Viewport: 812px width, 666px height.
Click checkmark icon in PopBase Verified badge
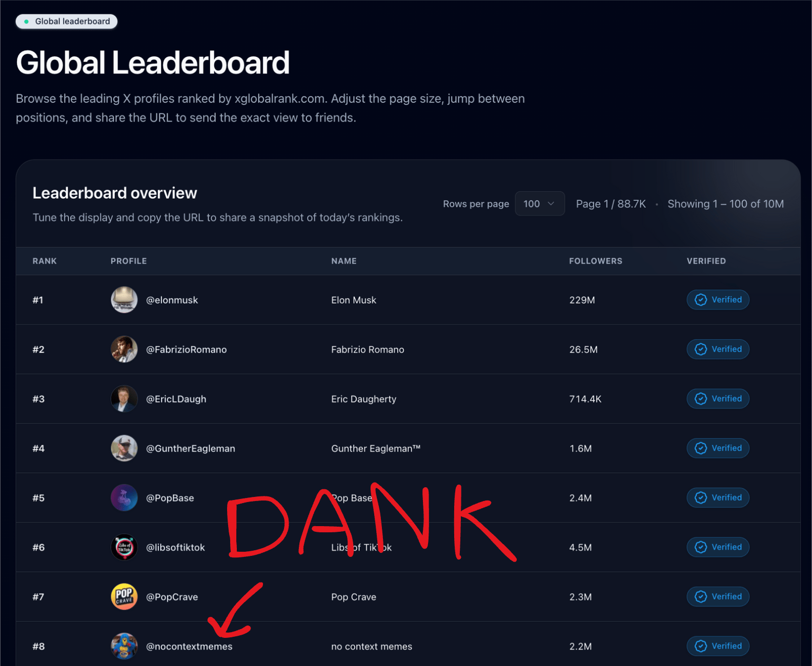coord(701,498)
